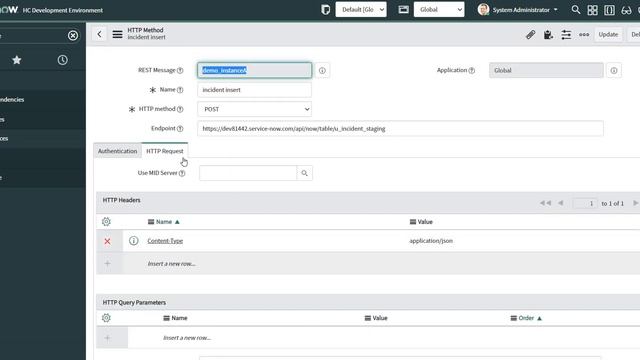The height and width of the screenshot is (360, 640).
Task: Open HTTP Headers Name column menu icon
Action: [x=151, y=222]
